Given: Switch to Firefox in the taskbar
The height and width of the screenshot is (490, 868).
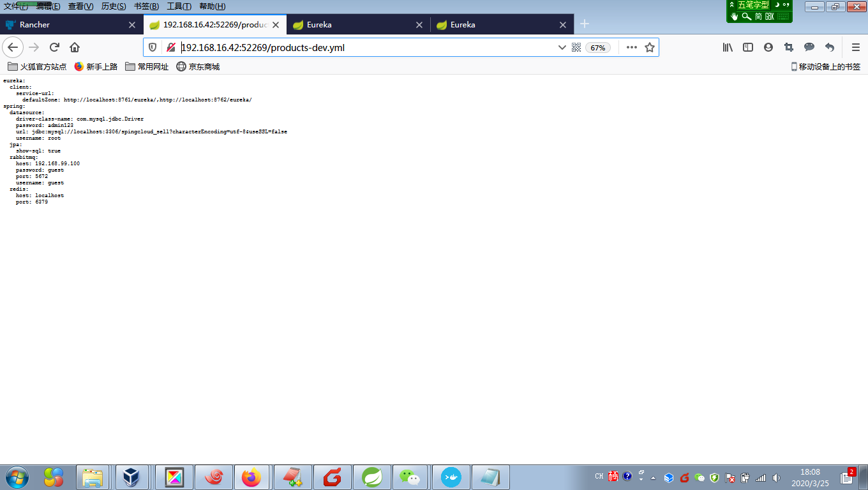Looking at the screenshot, I should pyautogui.click(x=251, y=477).
